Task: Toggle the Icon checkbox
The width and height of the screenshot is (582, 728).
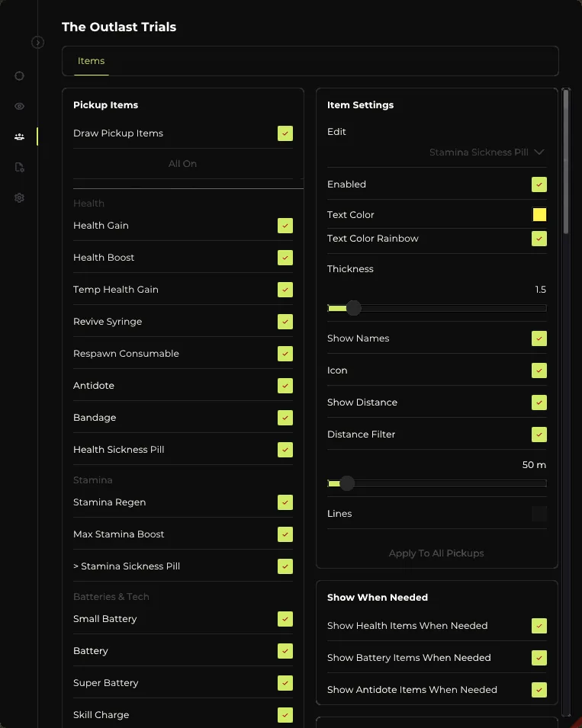Action: click(x=539, y=370)
